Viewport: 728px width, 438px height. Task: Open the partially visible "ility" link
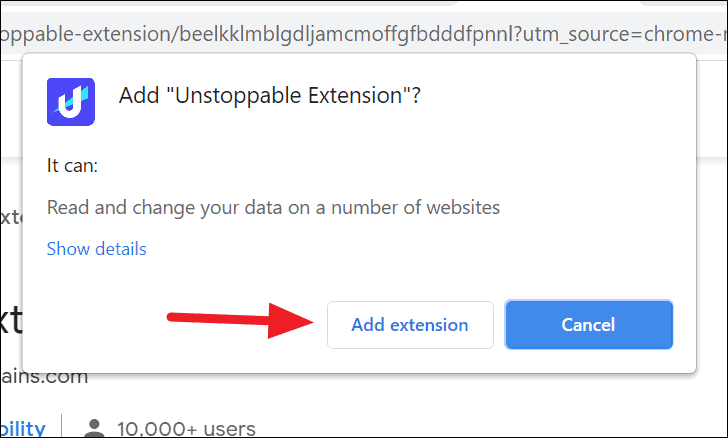pyautogui.click(x=23, y=428)
